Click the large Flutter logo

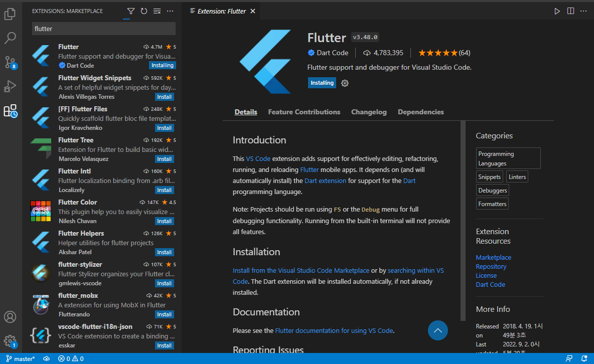coord(265,61)
